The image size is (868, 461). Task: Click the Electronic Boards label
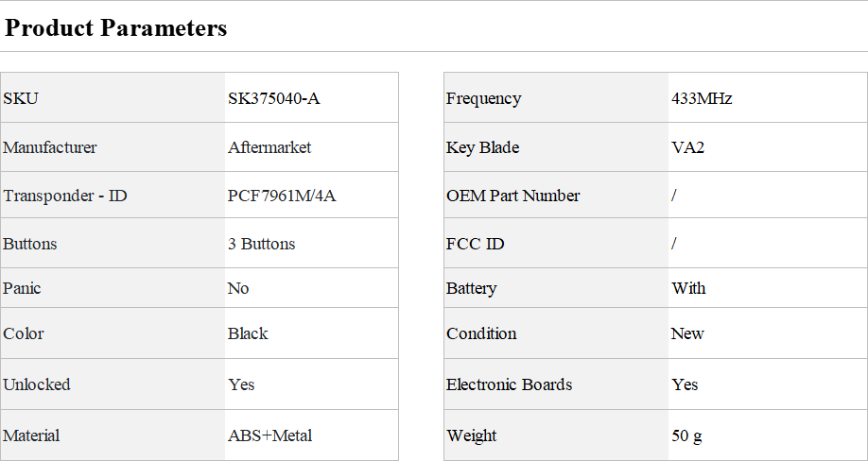(x=509, y=384)
